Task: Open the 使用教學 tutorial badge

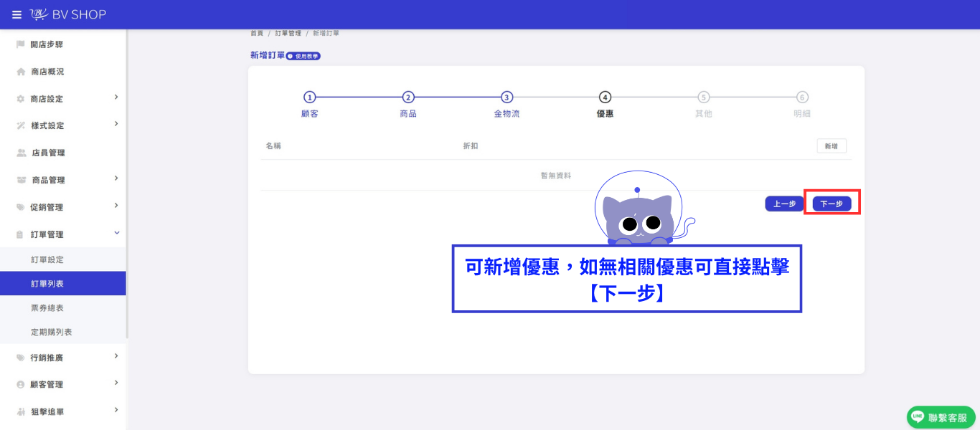Action: point(303,56)
